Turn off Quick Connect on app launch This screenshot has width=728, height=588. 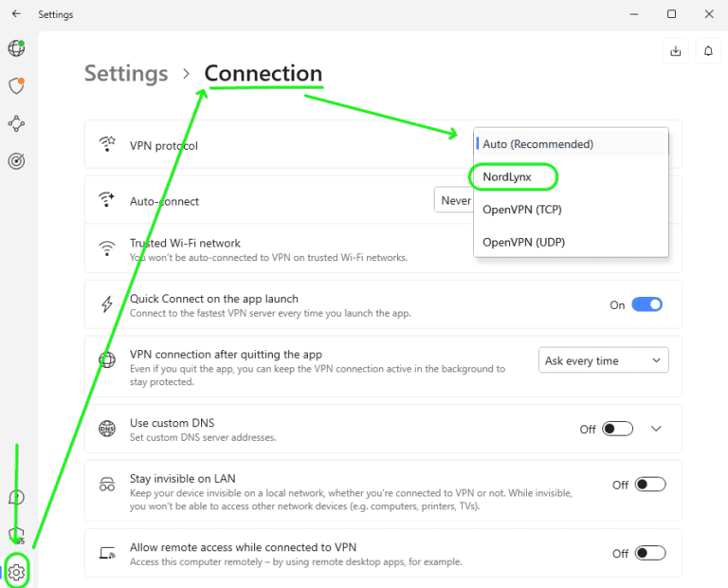tap(646, 304)
